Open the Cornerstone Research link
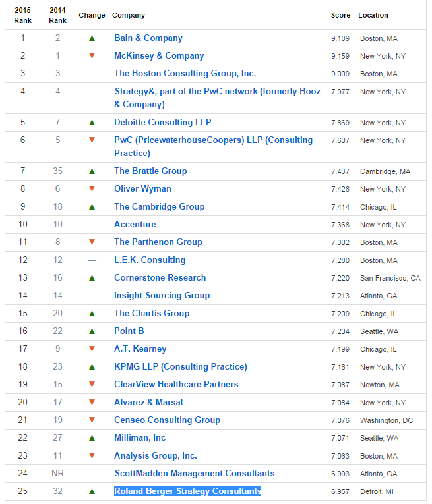Viewport: 432px width, 504px height. [160, 278]
